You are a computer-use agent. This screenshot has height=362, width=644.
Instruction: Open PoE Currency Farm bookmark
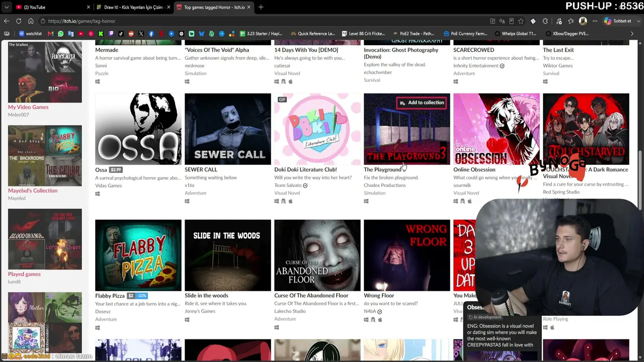(x=465, y=34)
